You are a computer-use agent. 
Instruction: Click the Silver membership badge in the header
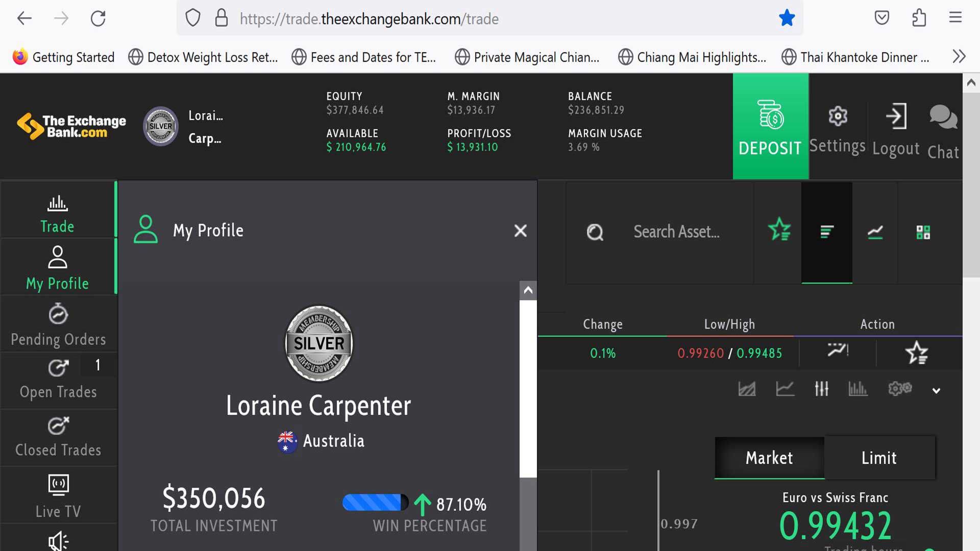(x=161, y=127)
